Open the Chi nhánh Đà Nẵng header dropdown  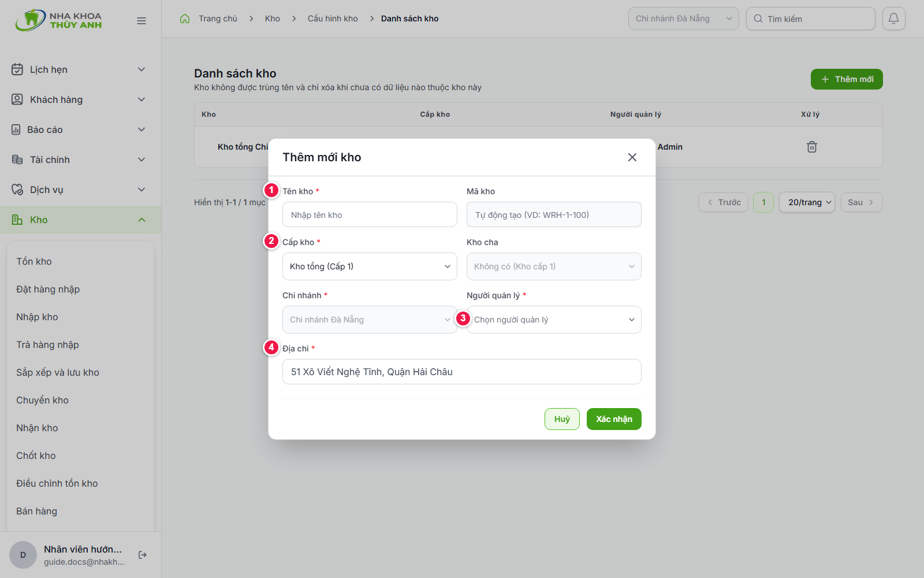683,18
